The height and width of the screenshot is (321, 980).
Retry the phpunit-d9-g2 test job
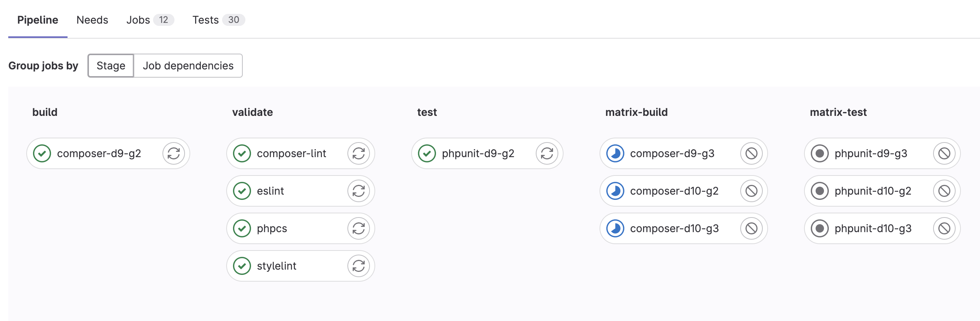[547, 153]
